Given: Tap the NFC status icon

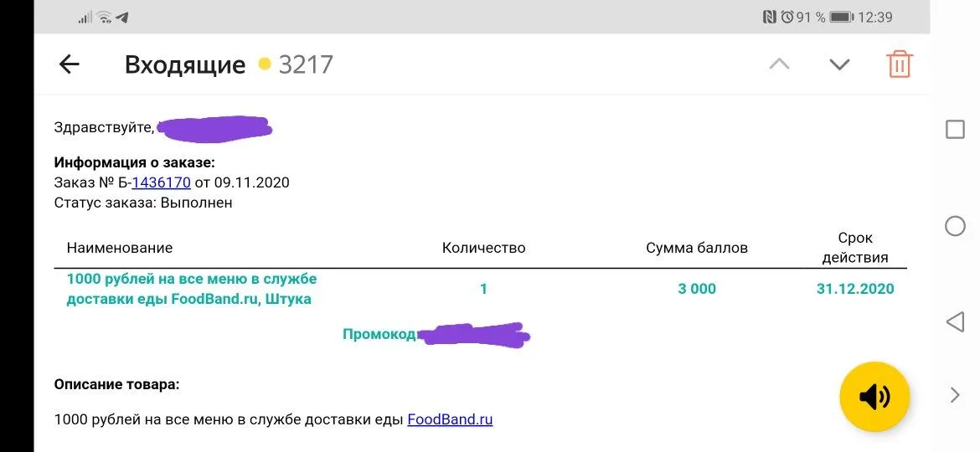Looking at the screenshot, I should [770, 17].
